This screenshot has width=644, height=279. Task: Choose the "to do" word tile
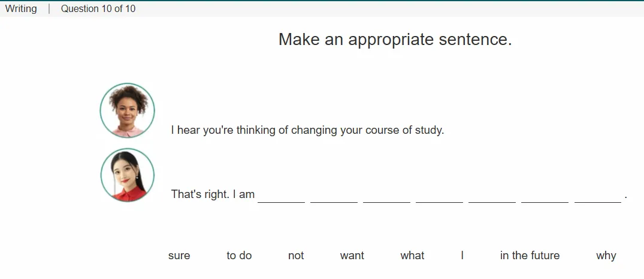pyautogui.click(x=239, y=256)
